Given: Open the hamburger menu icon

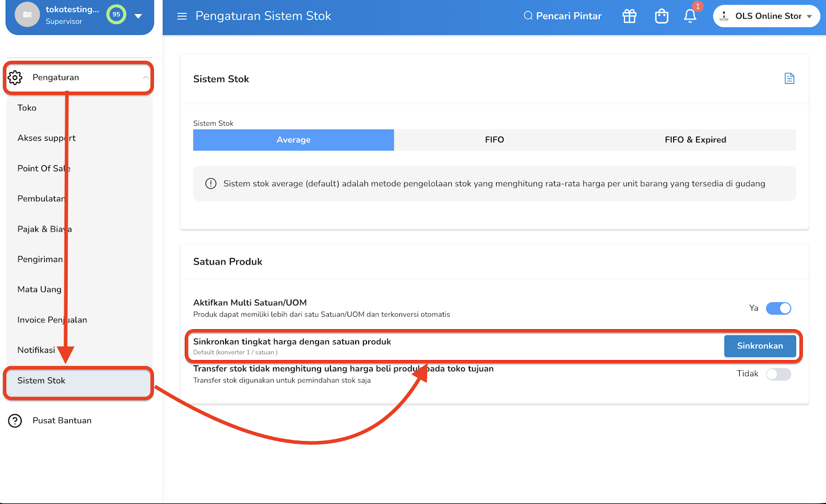Looking at the screenshot, I should [x=182, y=17].
